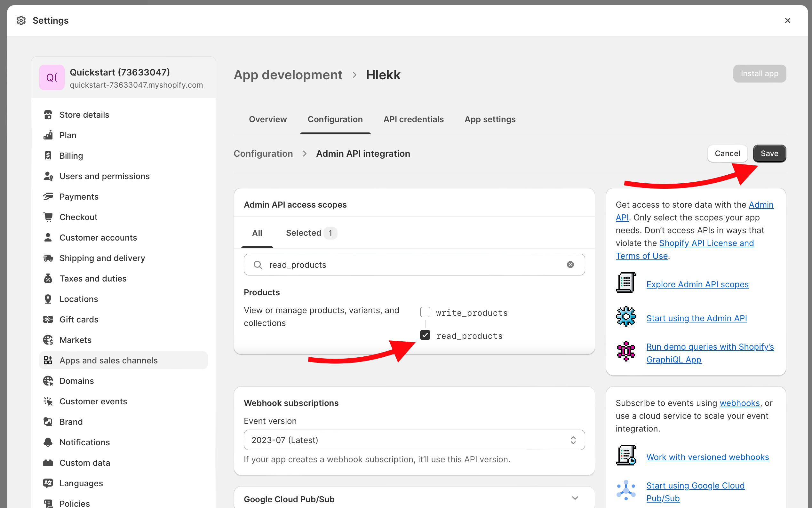Click the Customer accounts person icon
Viewport: 812px width, 508px height.
[x=48, y=238]
